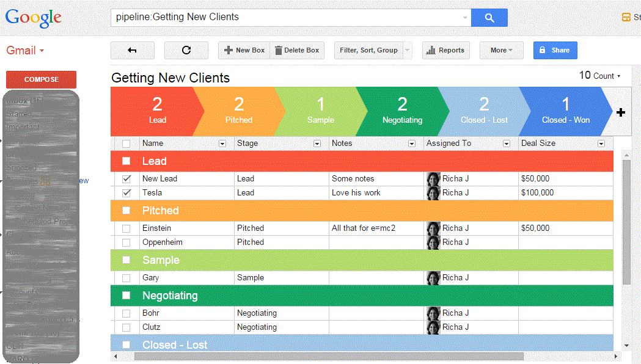Viewport: 641px width, 364px height.
Task: Add a New Box
Action: tap(244, 51)
